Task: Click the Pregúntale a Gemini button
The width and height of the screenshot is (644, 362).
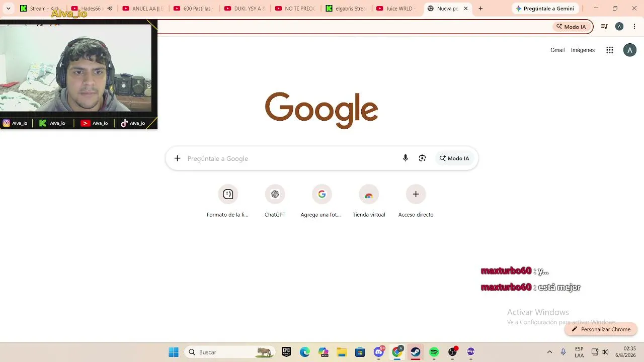Action: pos(545,9)
